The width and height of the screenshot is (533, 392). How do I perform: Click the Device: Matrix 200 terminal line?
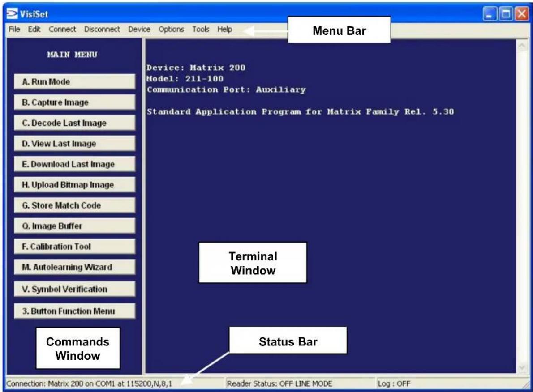click(x=196, y=68)
